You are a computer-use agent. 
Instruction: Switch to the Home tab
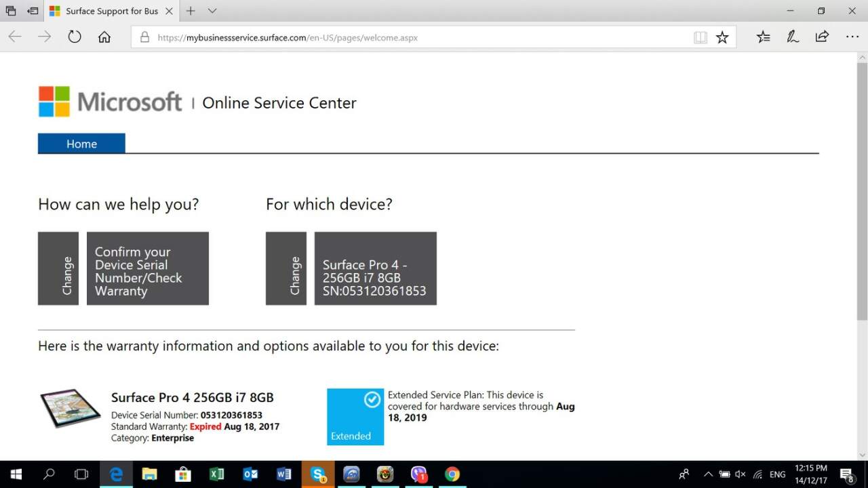click(81, 144)
